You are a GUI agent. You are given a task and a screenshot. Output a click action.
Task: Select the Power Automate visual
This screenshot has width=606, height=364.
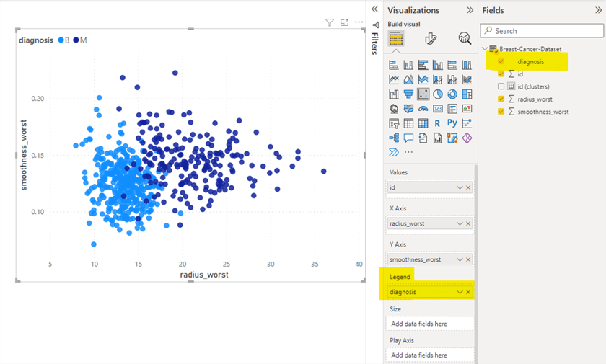coord(393,153)
